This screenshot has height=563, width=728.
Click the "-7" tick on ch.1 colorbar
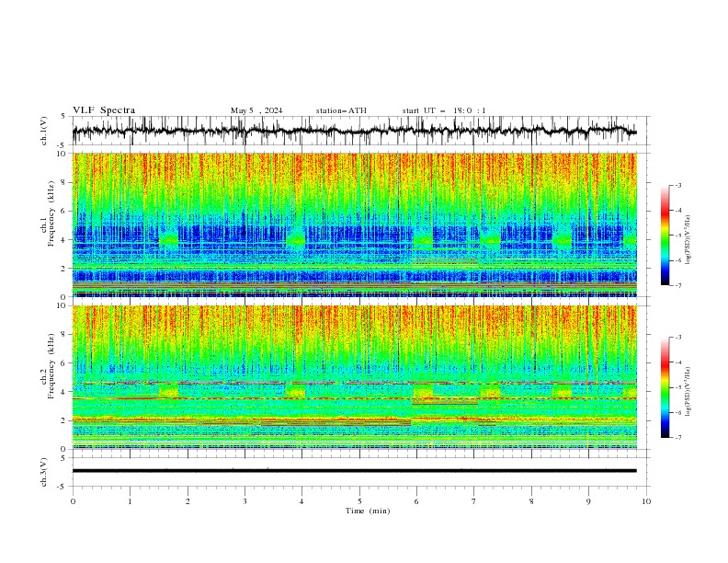click(x=678, y=285)
